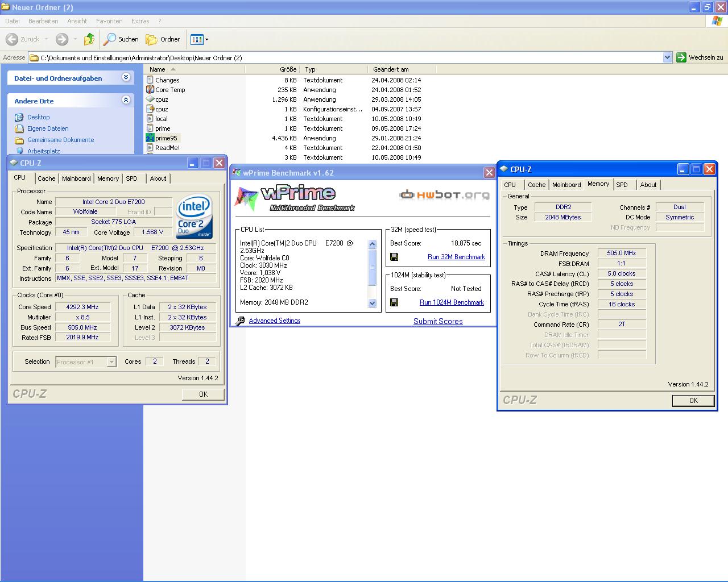The width and height of the screenshot is (728, 582).
Task: Switch to Cache tab in left CPU-Z
Action: (x=47, y=178)
